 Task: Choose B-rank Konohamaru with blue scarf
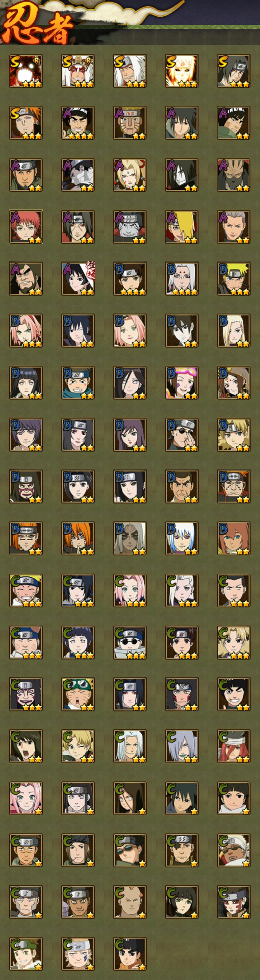click(78, 383)
